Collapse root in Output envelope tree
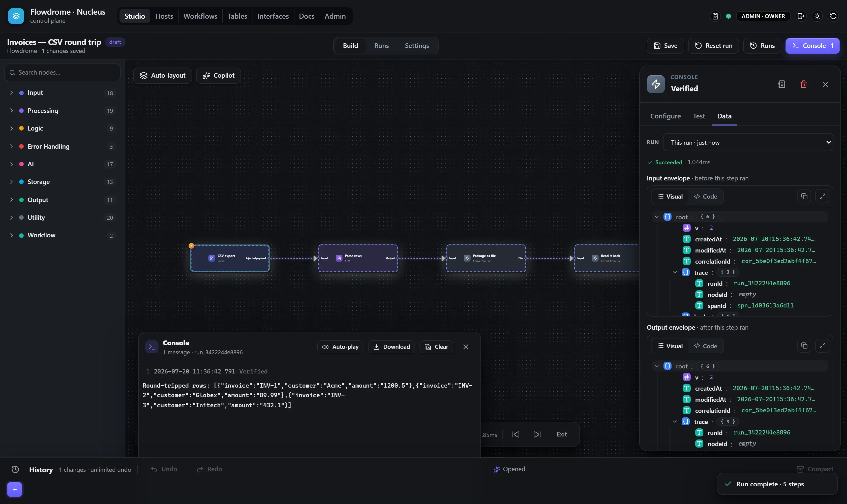 [x=656, y=366]
